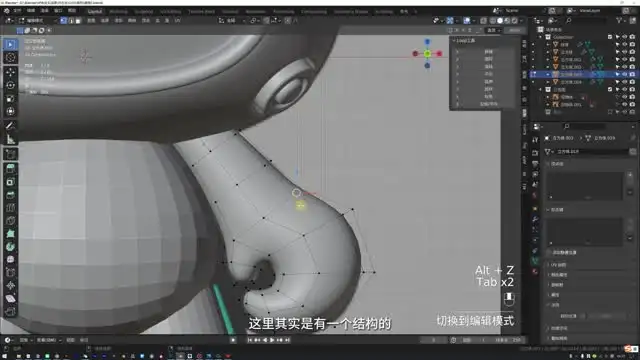Open the transform orientation dropdown
The width and height of the screenshot is (640, 360).
(232, 20)
